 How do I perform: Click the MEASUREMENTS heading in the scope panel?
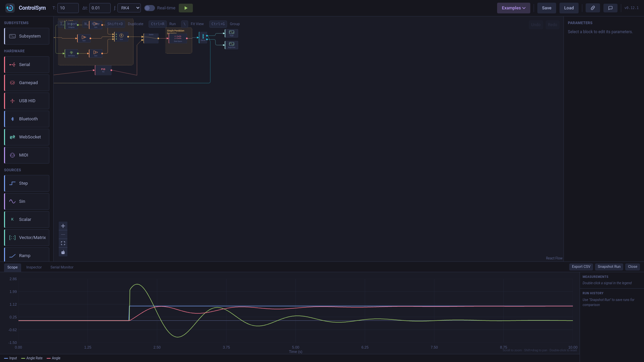595,277
